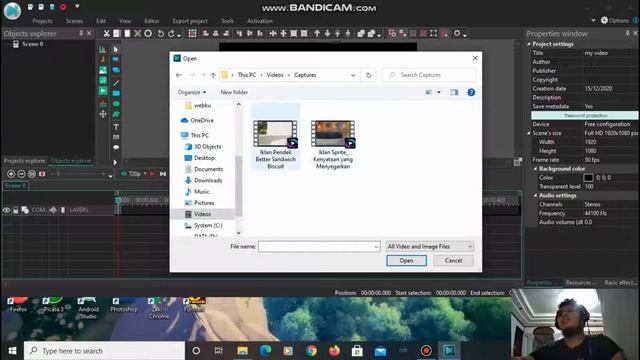This screenshot has width=640, height=360.
Task: Click the refresh button in the Open dialog address bar
Action: pyautogui.click(x=369, y=75)
